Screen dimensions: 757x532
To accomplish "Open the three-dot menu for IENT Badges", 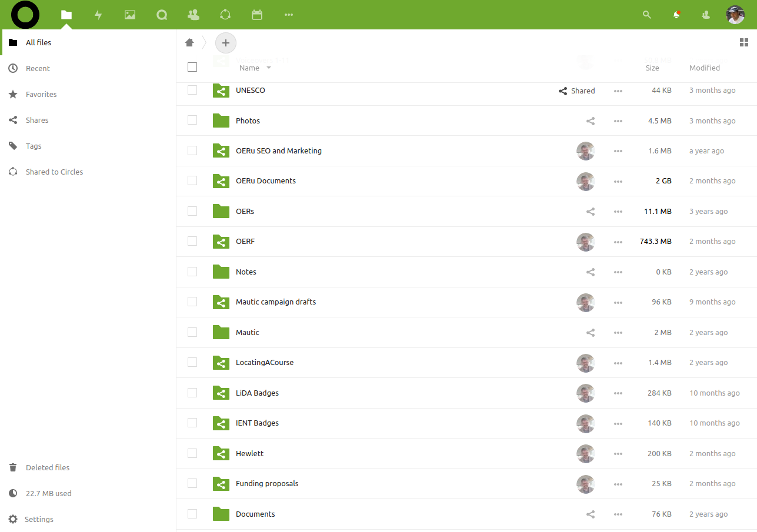I will (x=618, y=424).
